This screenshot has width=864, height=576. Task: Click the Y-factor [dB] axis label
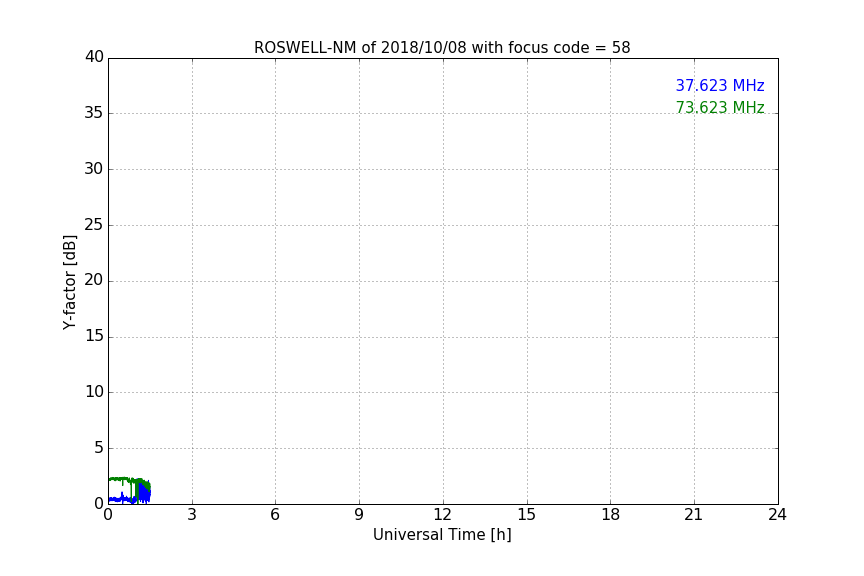[x=69, y=282]
